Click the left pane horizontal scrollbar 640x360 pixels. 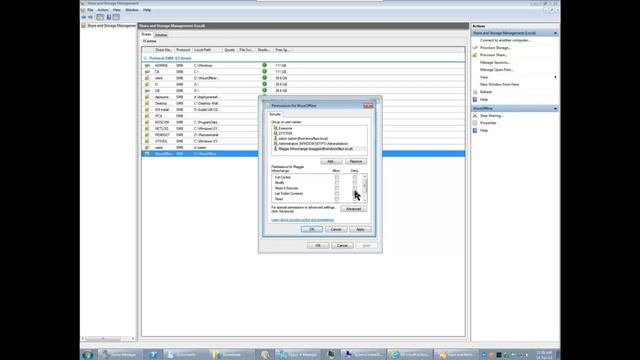tap(108, 338)
